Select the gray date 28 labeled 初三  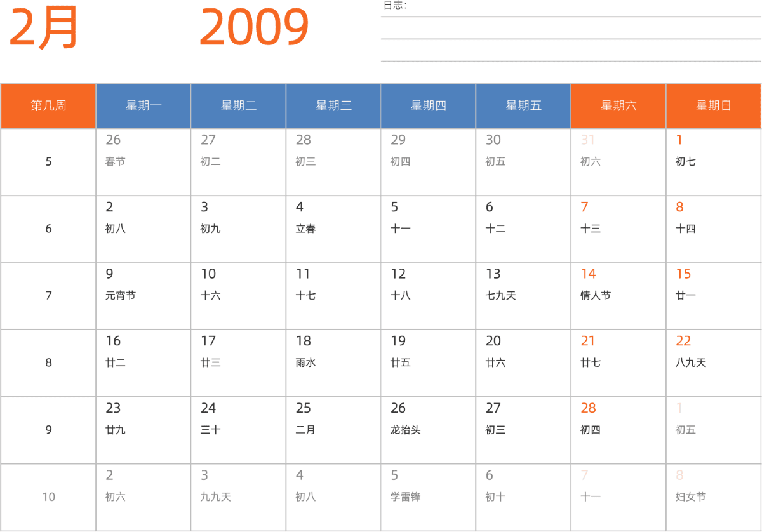tap(333, 162)
